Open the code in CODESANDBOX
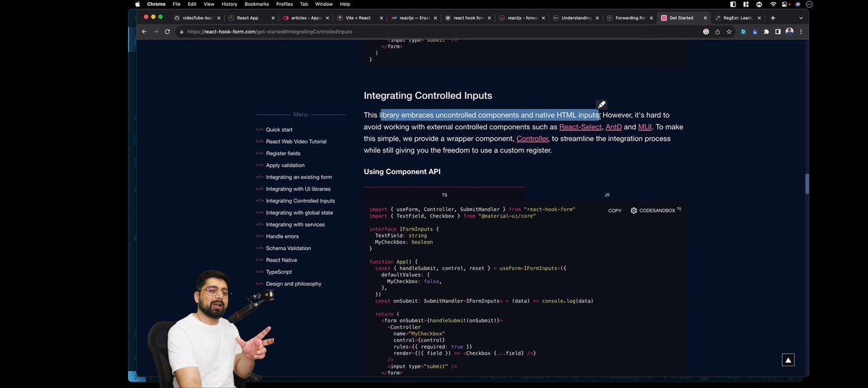 pyautogui.click(x=657, y=211)
